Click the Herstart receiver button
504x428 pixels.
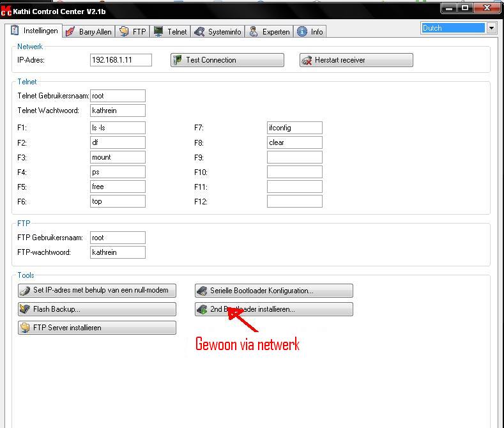tap(356, 60)
